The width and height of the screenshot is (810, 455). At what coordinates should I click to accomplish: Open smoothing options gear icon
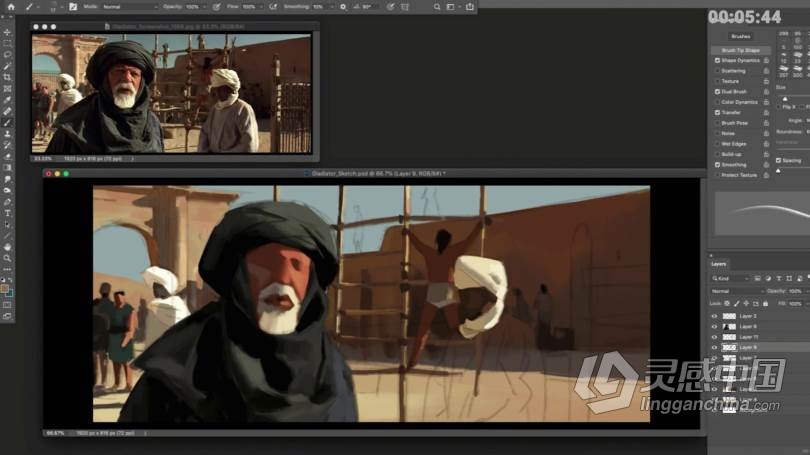(343, 7)
